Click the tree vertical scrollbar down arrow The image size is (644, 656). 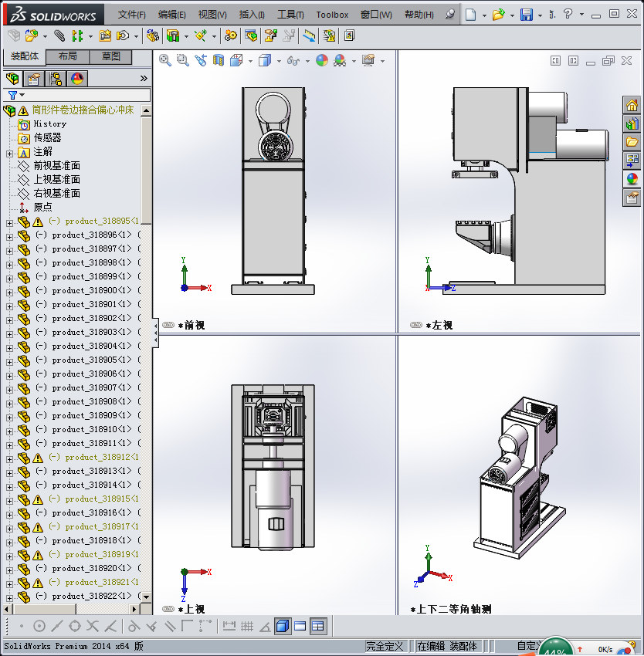(146, 597)
